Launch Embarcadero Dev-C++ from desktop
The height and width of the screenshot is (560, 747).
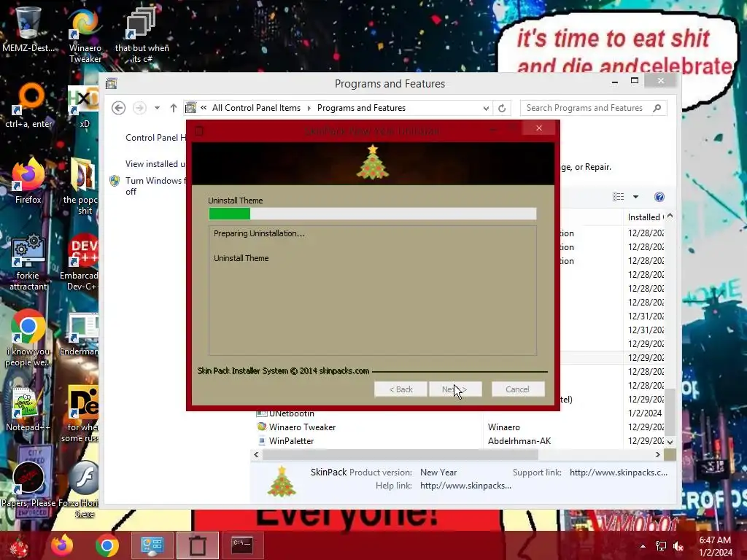[x=80, y=262]
